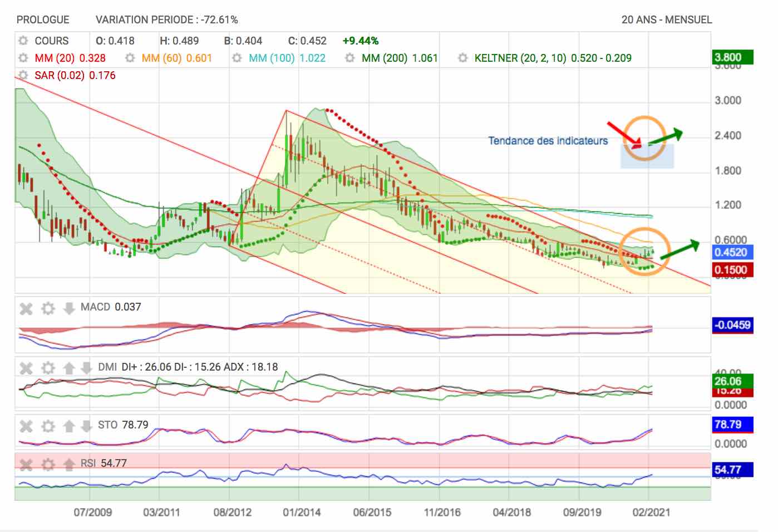Image resolution: width=778 pixels, height=532 pixels.
Task: Click the 1.200 price axis label
Action: click(728, 205)
